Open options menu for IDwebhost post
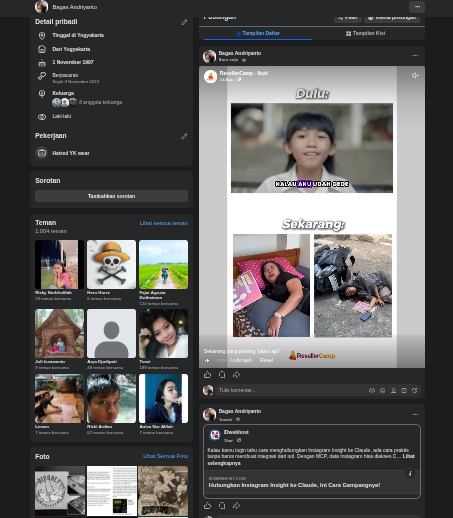This screenshot has height=518, width=453. [415, 414]
